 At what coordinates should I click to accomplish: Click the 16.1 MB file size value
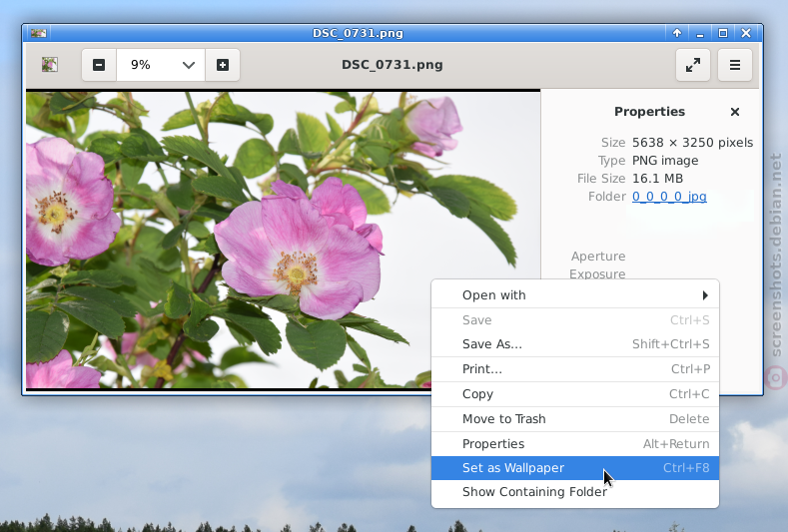pos(657,179)
